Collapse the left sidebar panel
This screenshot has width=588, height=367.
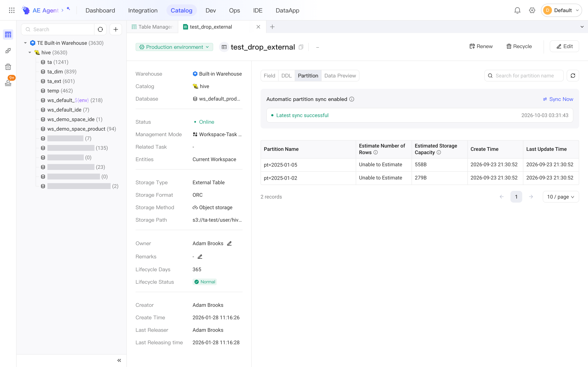click(x=119, y=360)
